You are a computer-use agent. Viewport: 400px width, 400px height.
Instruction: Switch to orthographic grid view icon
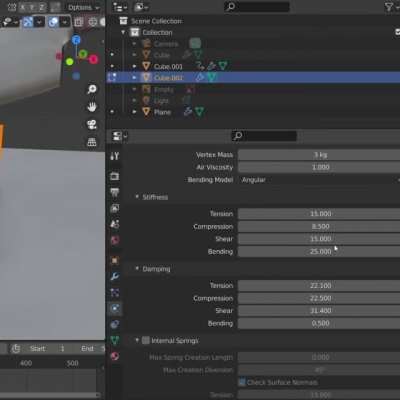point(92,142)
